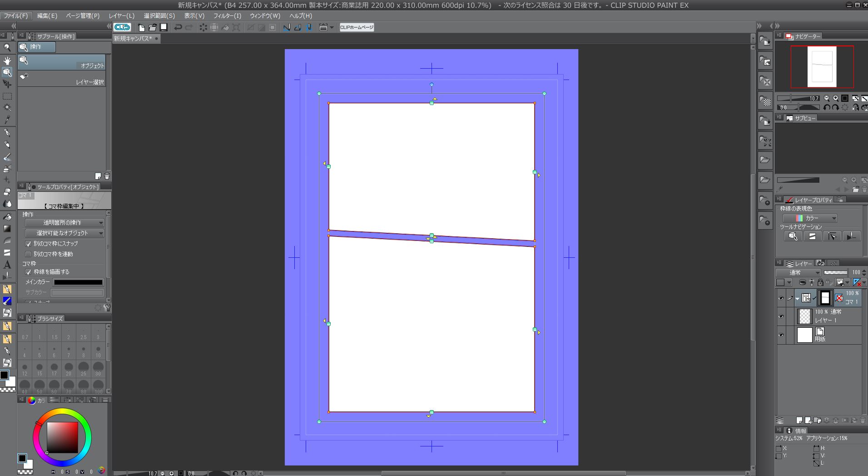
Task: Uncheck 別のコマ枠にスナップ checkbox
Action: (28, 244)
